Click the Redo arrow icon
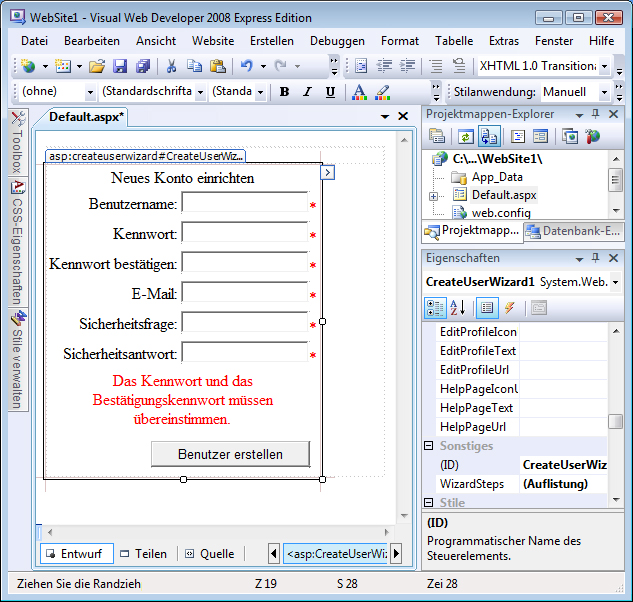 [280, 66]
